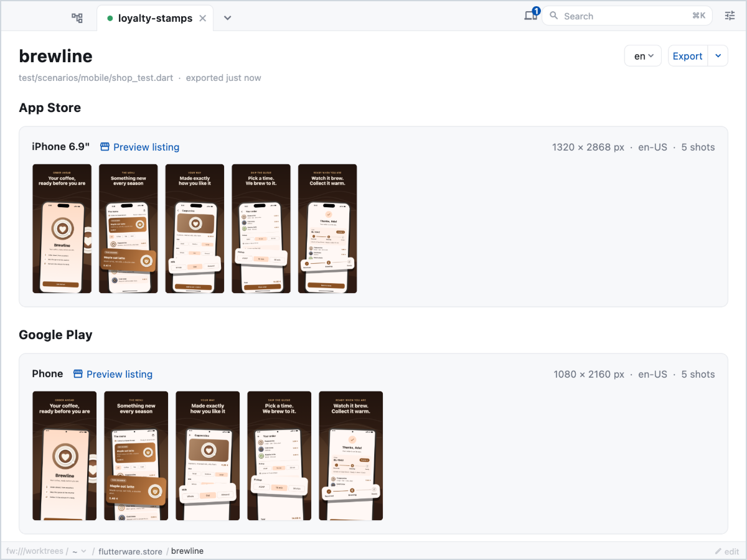Select Google Play shot 'Your coffee, ready before you are'

point(65,455)
